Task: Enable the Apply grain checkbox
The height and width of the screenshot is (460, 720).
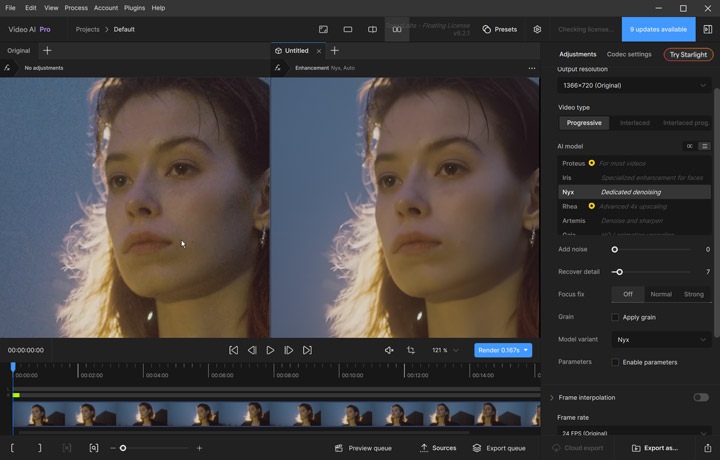Action: pyautogui.click(x=615, y=317)
